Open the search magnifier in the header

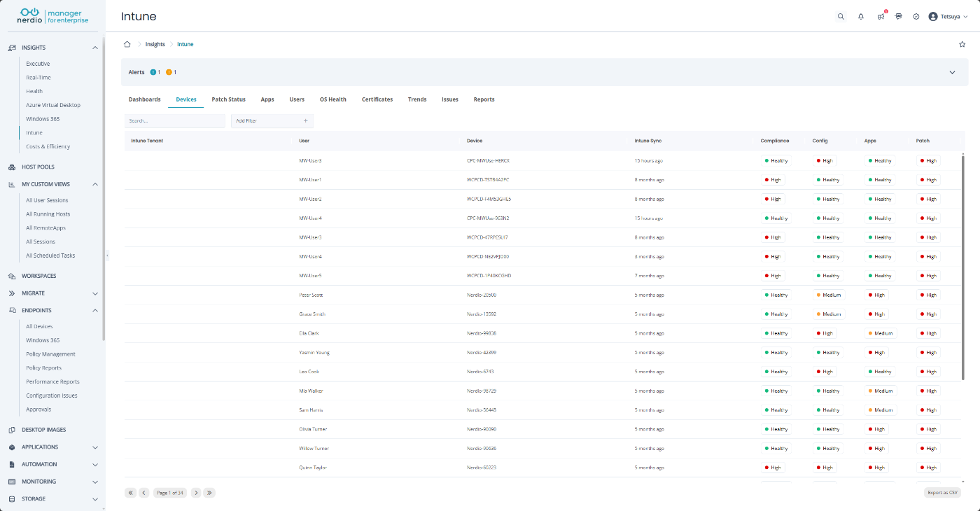tap(841, 16)
